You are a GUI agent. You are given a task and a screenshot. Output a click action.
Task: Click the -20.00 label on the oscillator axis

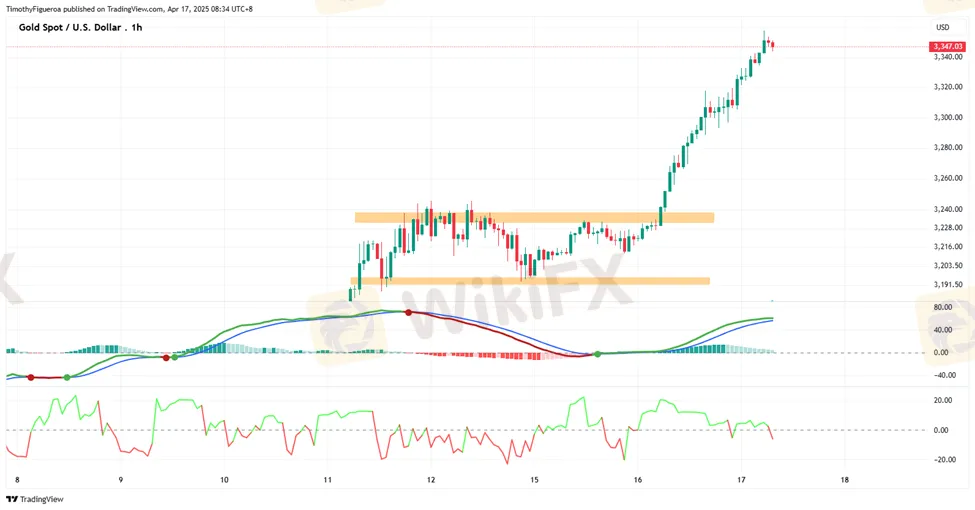944,460
